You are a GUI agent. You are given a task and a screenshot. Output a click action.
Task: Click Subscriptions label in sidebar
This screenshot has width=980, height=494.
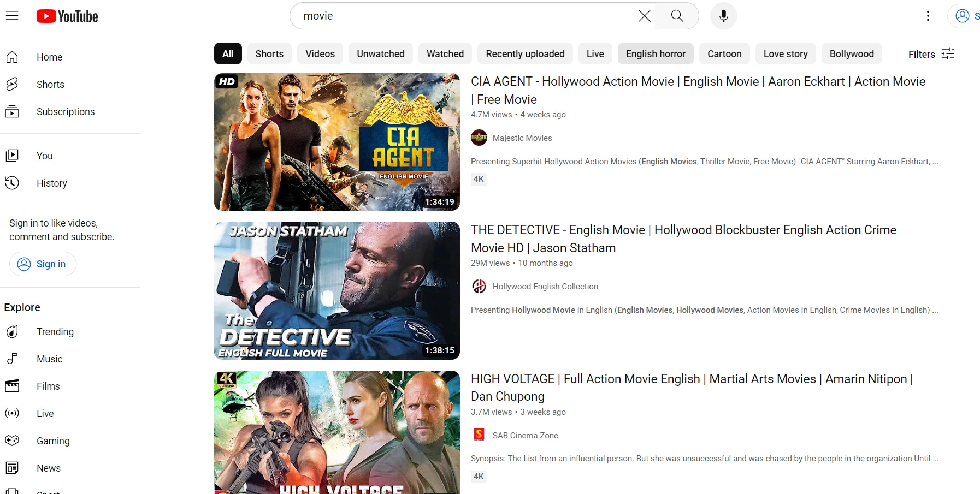pos(66,112)
